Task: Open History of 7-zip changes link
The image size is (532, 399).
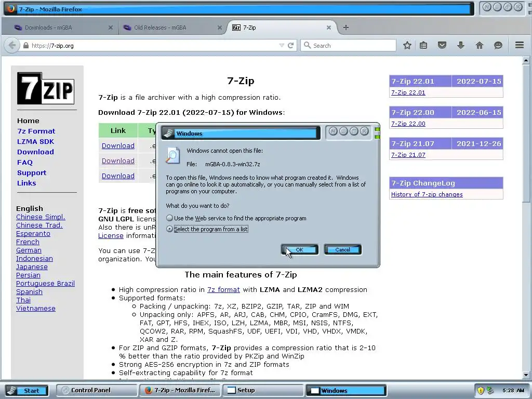Action: (427, 194)
